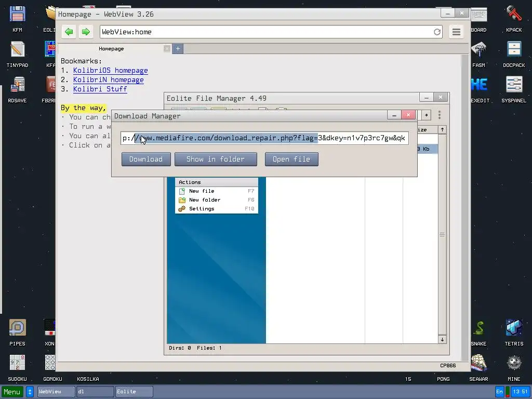The width and height of the screenshot is (532, 399).
Task: Click the taskbar clock
Action: point(521,392)
